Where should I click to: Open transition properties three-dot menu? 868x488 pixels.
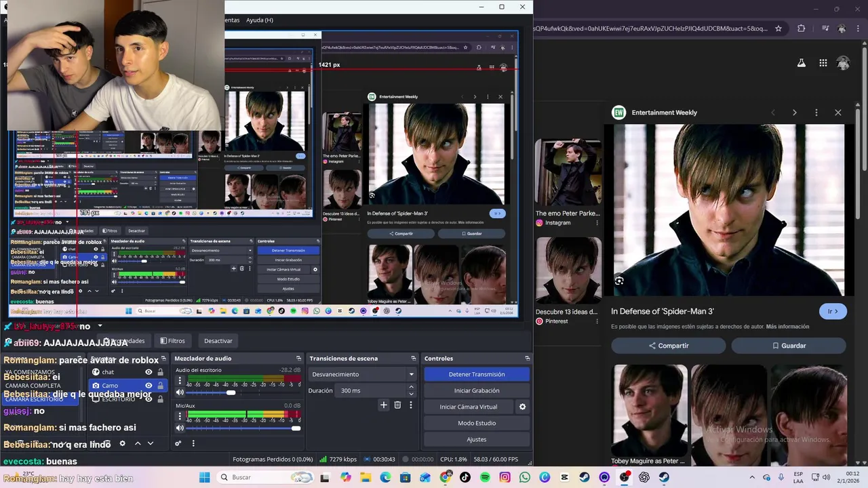(410, 405)
